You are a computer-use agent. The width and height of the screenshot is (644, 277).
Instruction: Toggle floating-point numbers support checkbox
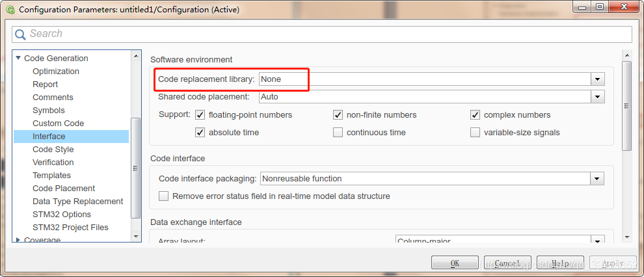(x=200, y=115)
